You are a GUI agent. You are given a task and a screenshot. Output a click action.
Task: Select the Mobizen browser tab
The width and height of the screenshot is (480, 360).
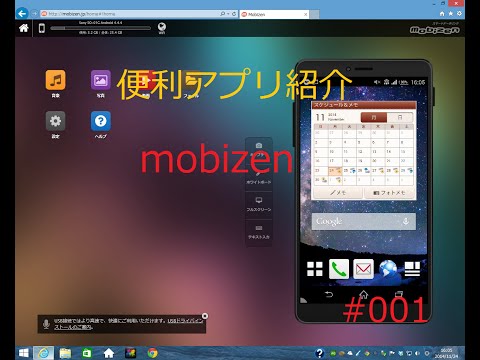(x=274, y=14)
